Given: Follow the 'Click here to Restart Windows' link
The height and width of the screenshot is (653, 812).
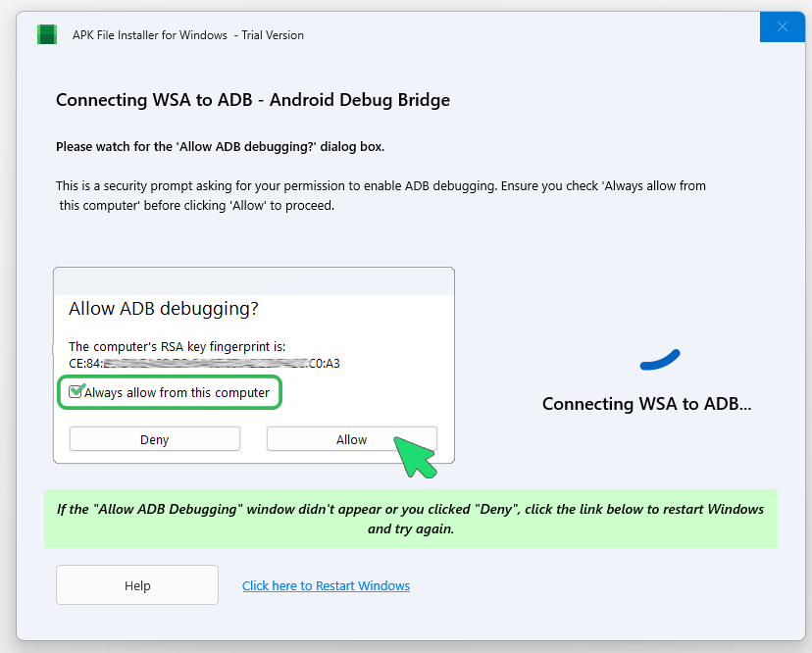Looking at the screenshot, I should [x=326, y=586].
